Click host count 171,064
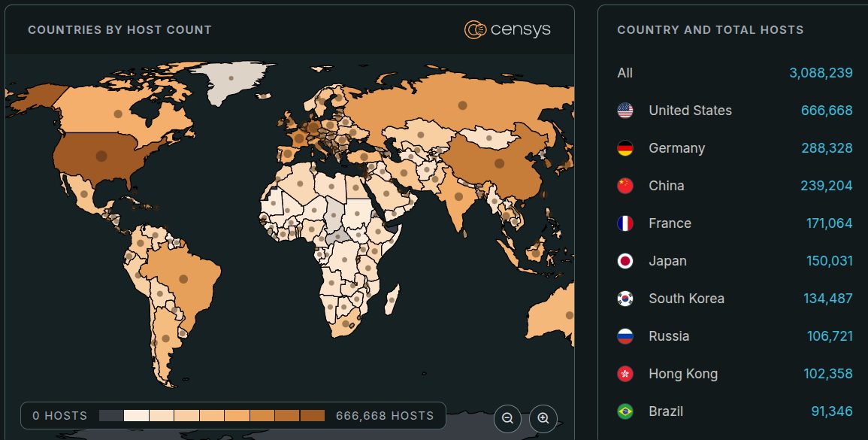868x440 pixels. tap(829, 223)
